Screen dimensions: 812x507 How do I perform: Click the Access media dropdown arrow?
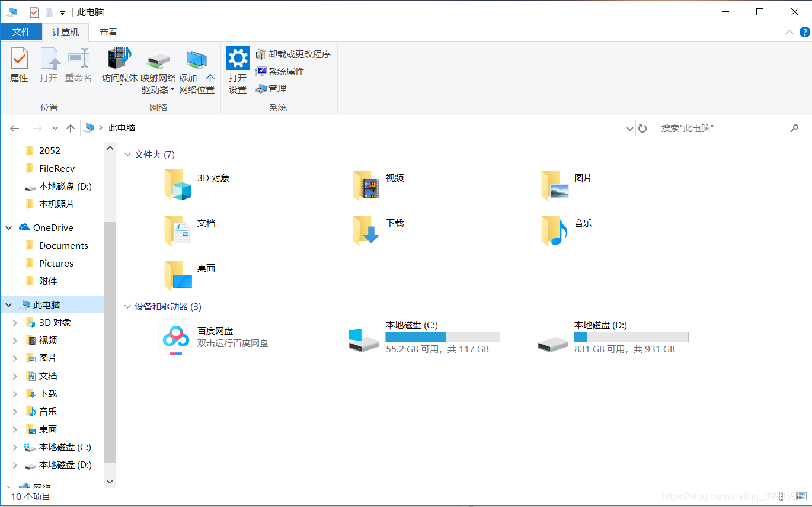coord(120,85)
